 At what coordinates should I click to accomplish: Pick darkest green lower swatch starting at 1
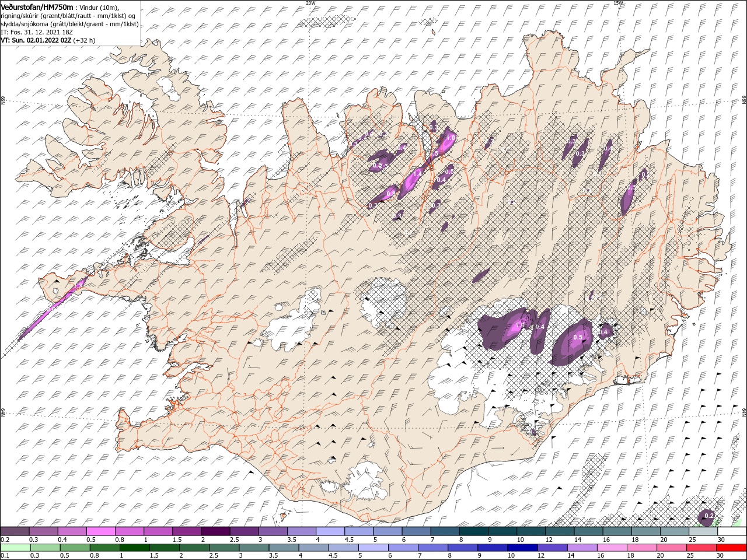point(134,548)
